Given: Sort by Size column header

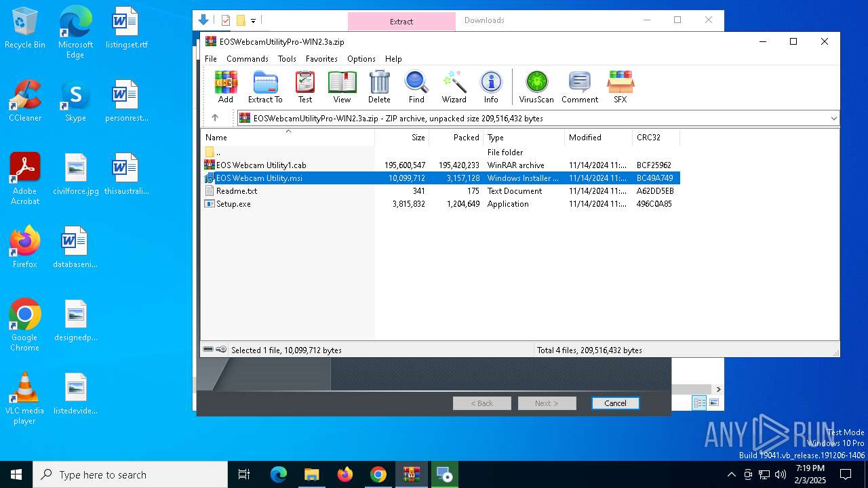Looking at the screenshot, I should pyautogui.click(x=402, y=138).
